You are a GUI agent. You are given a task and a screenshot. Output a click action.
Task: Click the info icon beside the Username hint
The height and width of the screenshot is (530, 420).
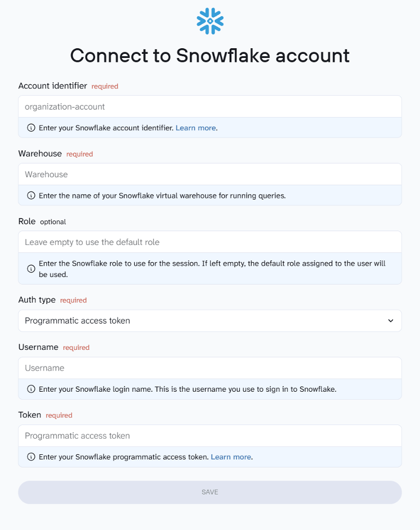(31, 389)
